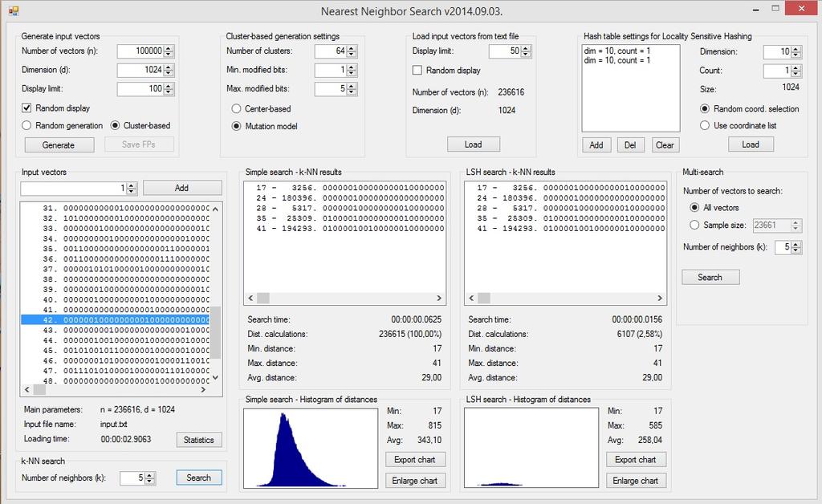Click the application icon in title bar

pos(14,10)
